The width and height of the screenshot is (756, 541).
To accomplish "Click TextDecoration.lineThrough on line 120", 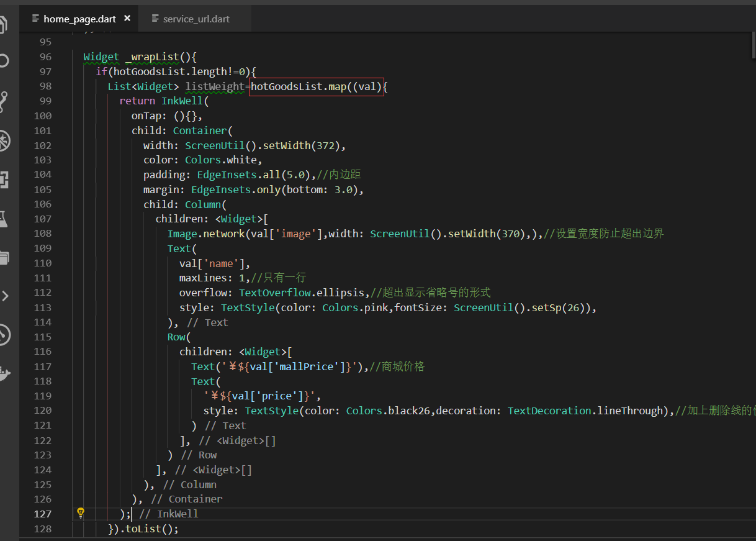I will pyautogui.click(x=585, y=411).
